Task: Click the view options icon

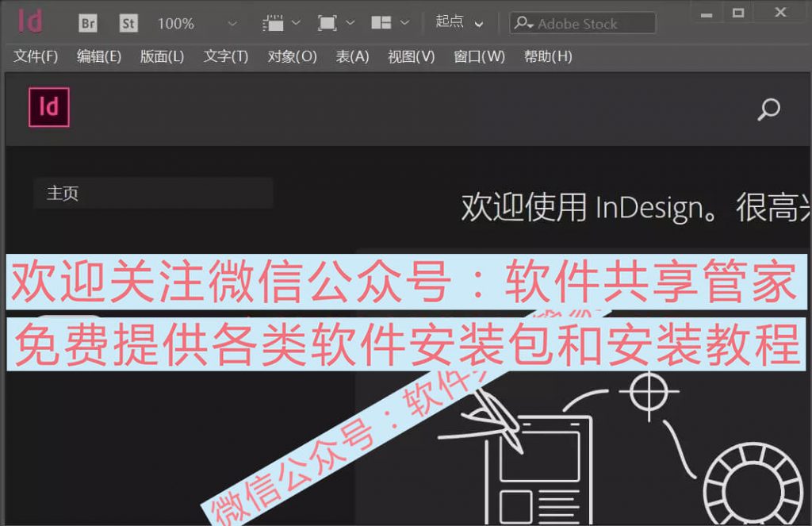Action: point(273,23)
